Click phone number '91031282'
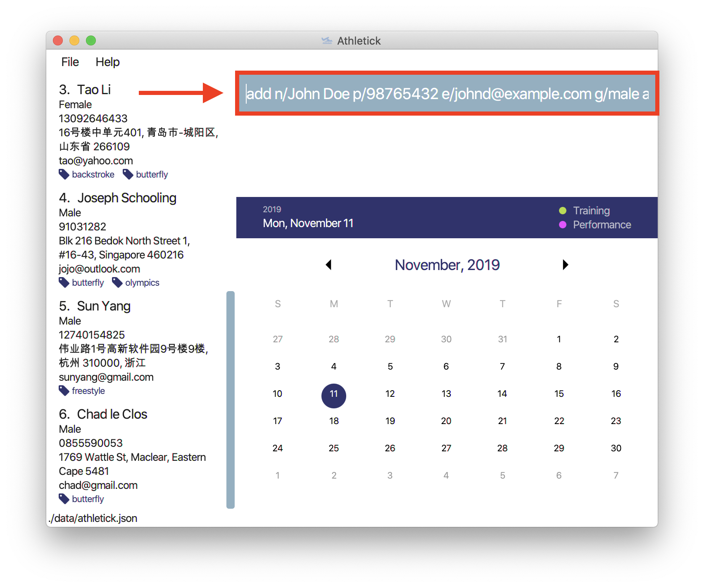 82,227
